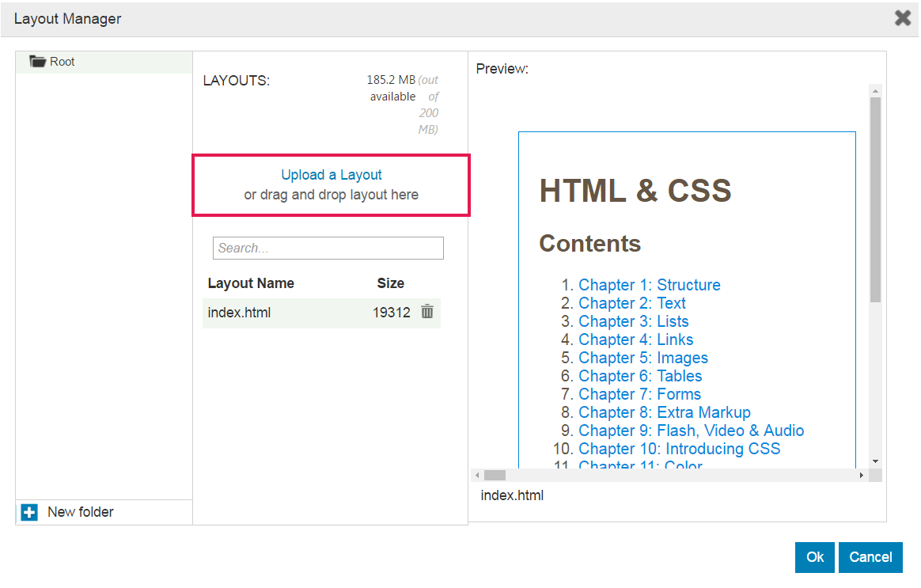This screenshot has height=588, width=921.
Task: Close the Layout Manager dialog
Action: click(903, 18)
